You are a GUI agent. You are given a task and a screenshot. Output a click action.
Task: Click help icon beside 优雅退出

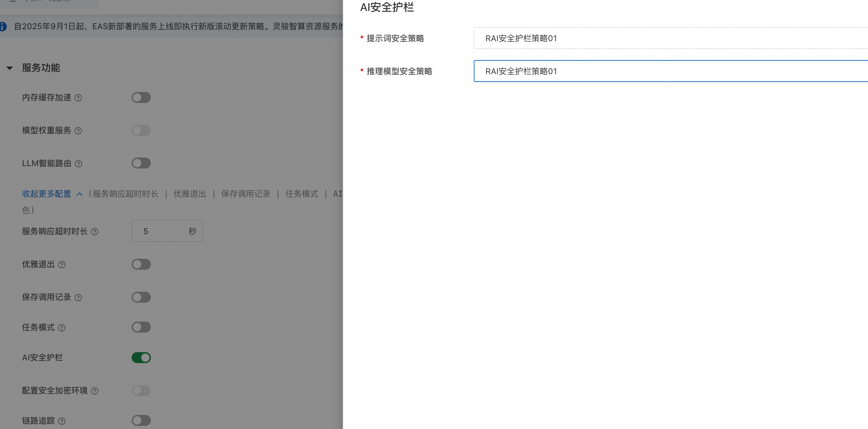tap(62, 265)
